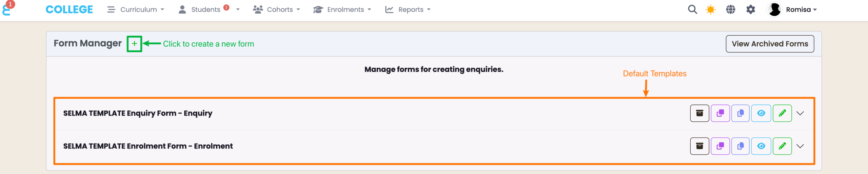868x174 pixels.
Task: Click purple duplicate icon on Enrolment Form row
Action: tap(720, 146)
